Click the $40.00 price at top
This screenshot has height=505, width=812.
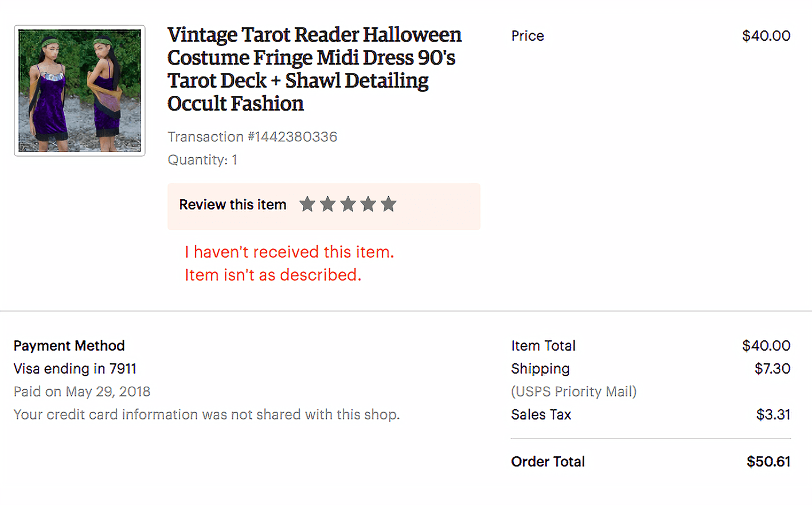point(766,36)
